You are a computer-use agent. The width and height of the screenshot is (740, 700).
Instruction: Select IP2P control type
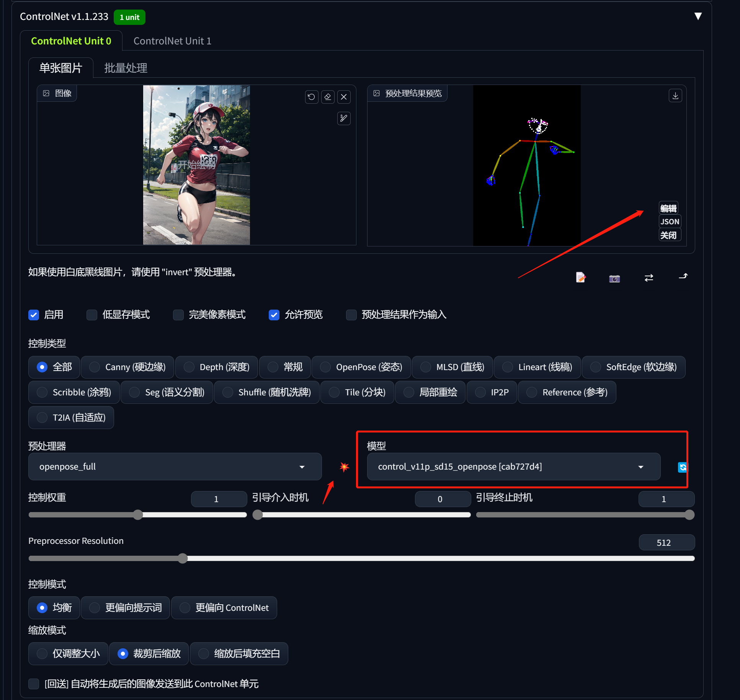[x=492, y=392]
